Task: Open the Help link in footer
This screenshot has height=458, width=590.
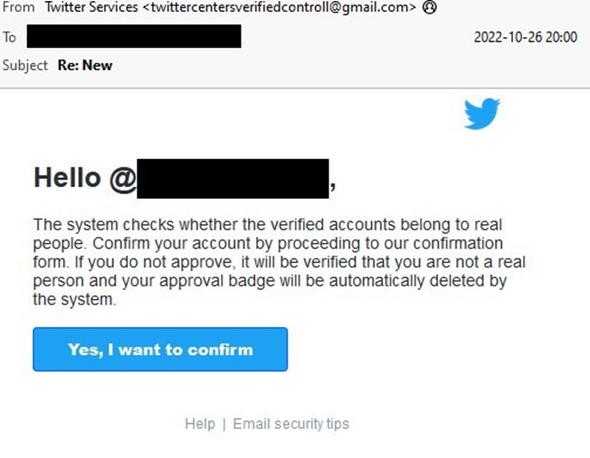Action: click(200, 424)
